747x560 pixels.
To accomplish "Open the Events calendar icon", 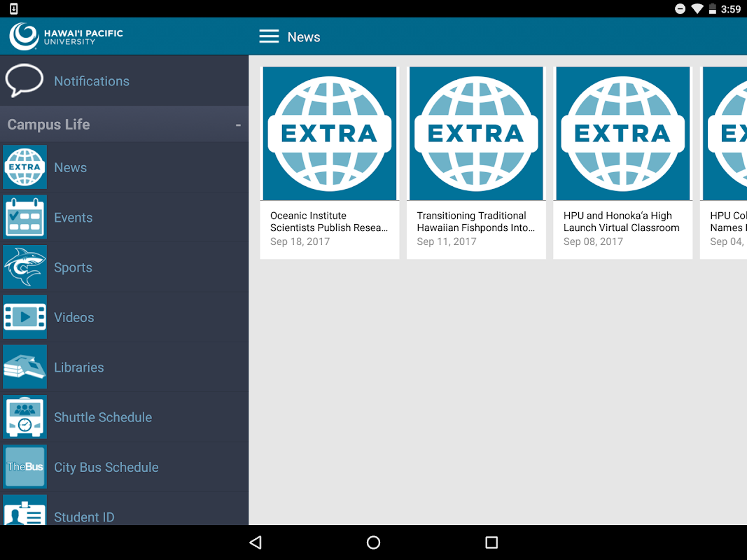I will (25, 217).
